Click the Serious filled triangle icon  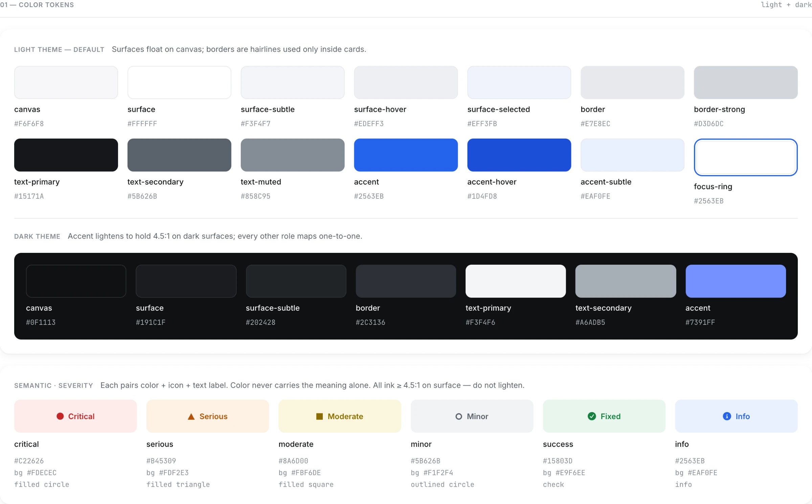191,416
